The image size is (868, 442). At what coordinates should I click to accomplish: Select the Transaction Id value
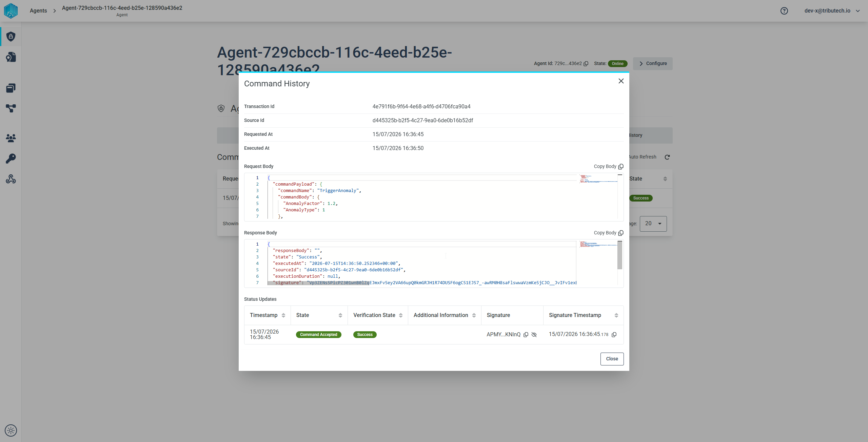pyautogui.click(x=421, y=106)
